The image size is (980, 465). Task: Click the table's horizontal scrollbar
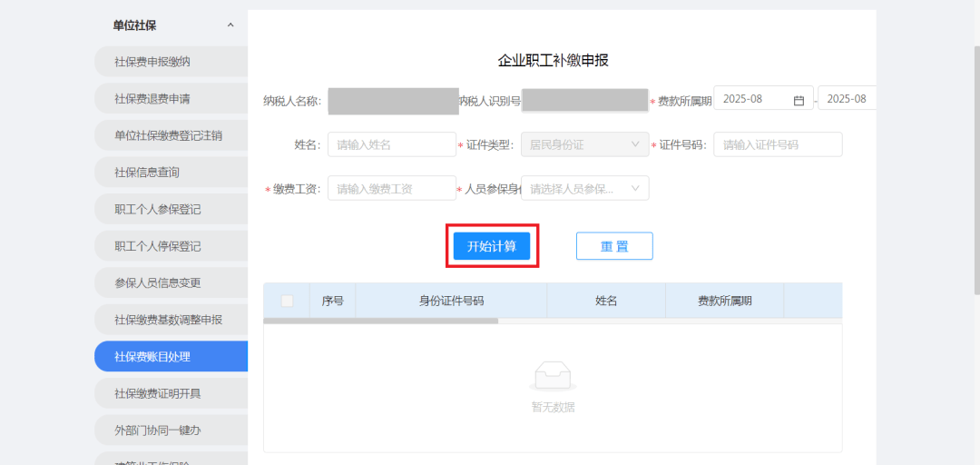380,322
